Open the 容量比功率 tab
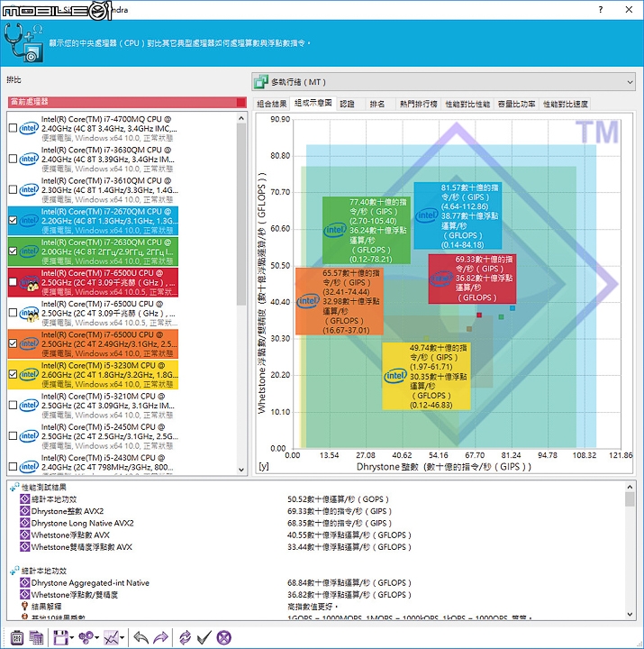 pos(516,104)
